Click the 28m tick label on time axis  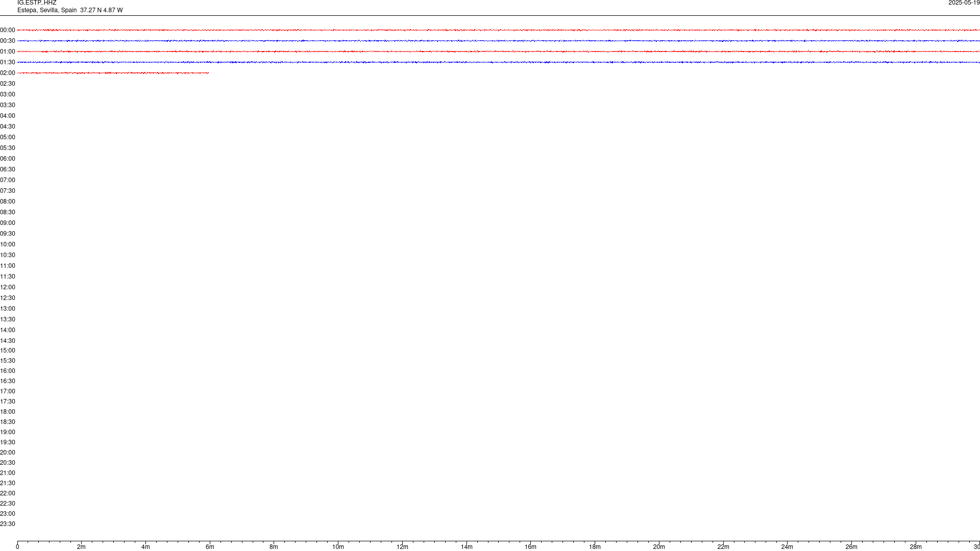click(x=916, y=547)
